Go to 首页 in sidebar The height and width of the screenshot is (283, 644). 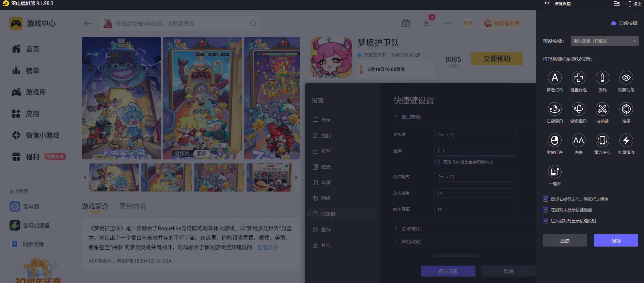[26, 49]
